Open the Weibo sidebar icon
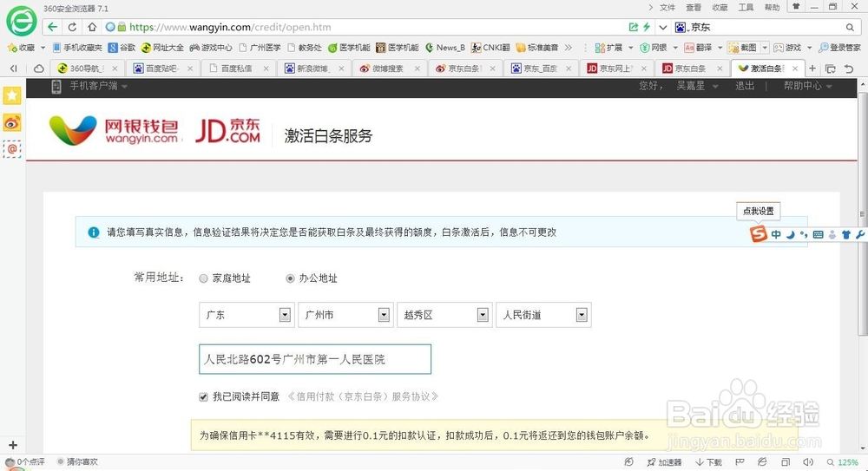868x471 pixels. 12,122
